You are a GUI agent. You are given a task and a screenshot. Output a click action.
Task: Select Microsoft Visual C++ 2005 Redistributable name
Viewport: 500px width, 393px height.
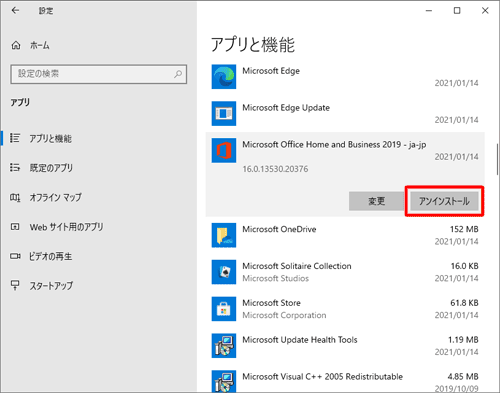(x=323, y=377)
